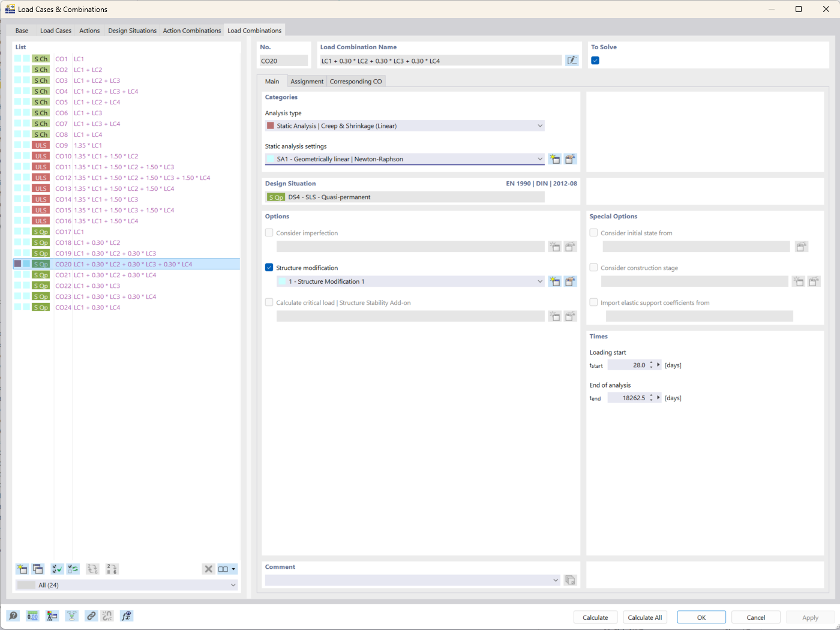This screenshot has width=840, height=630.
Task: Open the unit settings icon in the status bar
Action: click(32, 616)
